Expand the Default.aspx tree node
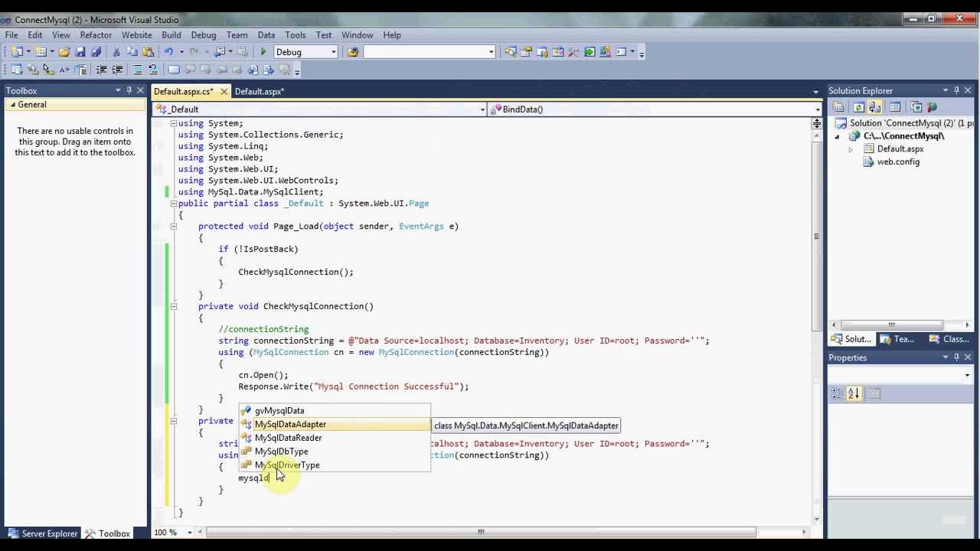This screenshot has height=551, width=980. point(850,149)
